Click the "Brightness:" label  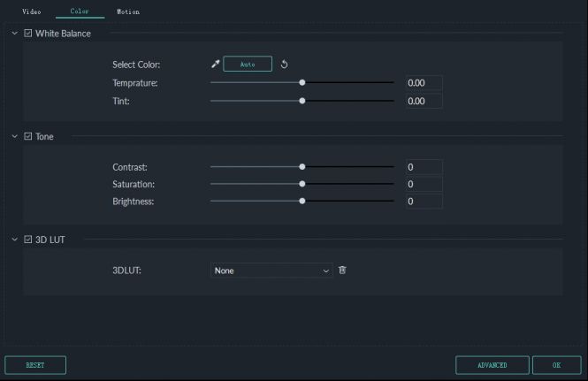click(x=134, y=202)
